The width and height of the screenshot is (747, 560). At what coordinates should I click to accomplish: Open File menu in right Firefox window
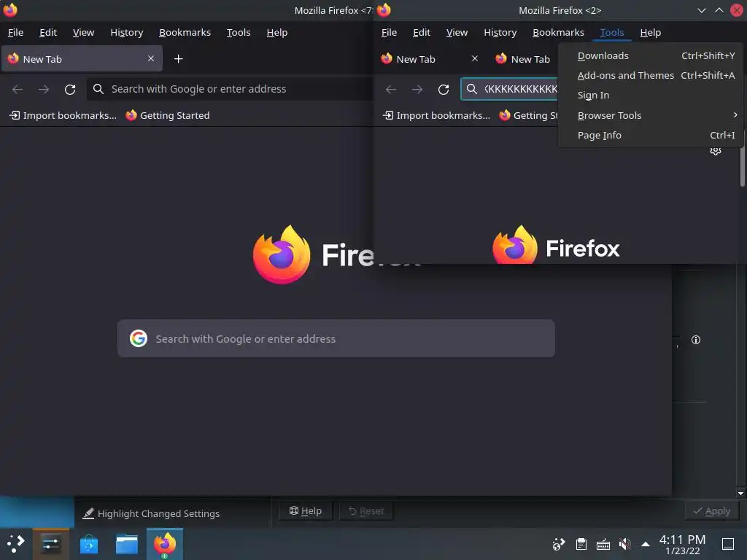[x=390, y=32]
